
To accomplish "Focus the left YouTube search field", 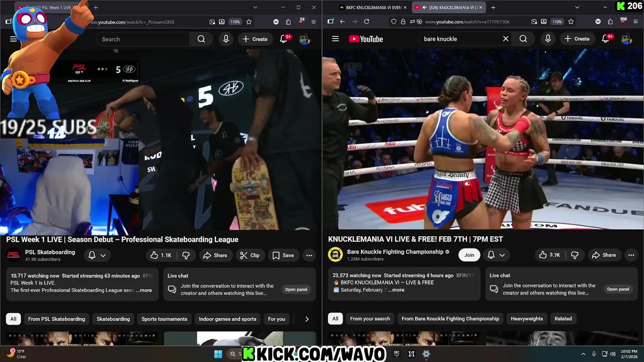I will click(x=143, y=39).
